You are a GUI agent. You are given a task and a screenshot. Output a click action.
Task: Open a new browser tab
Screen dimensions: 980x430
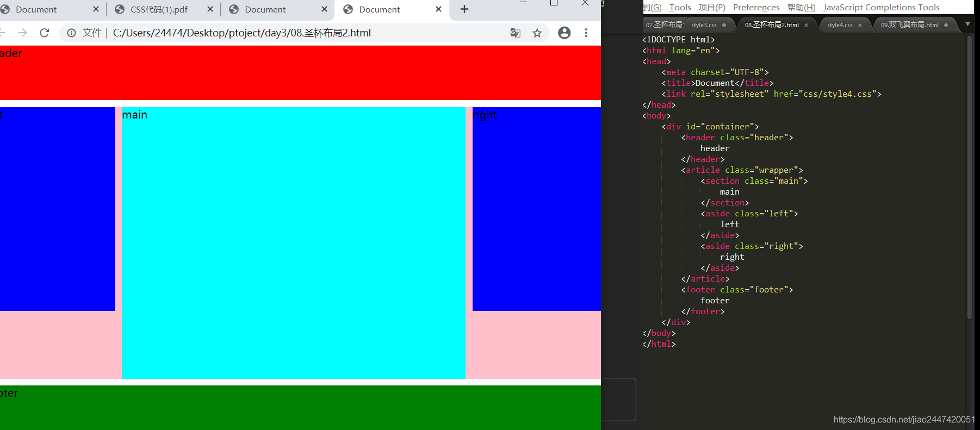464,9
